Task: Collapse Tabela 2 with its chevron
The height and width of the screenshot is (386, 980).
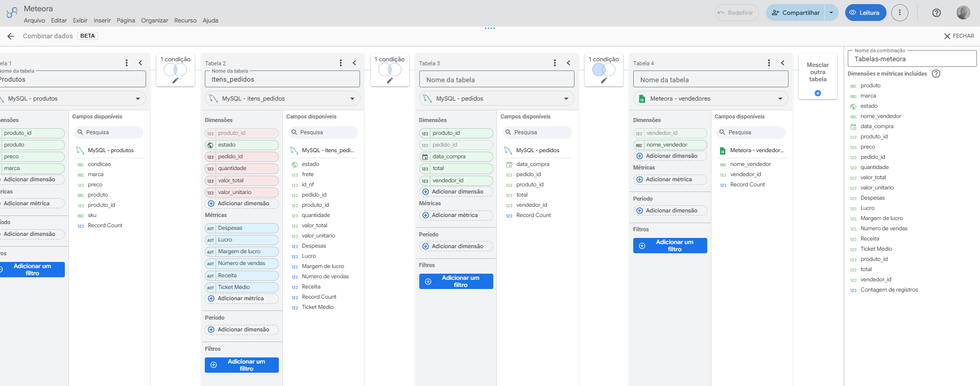Action: (x=354, y=63)
